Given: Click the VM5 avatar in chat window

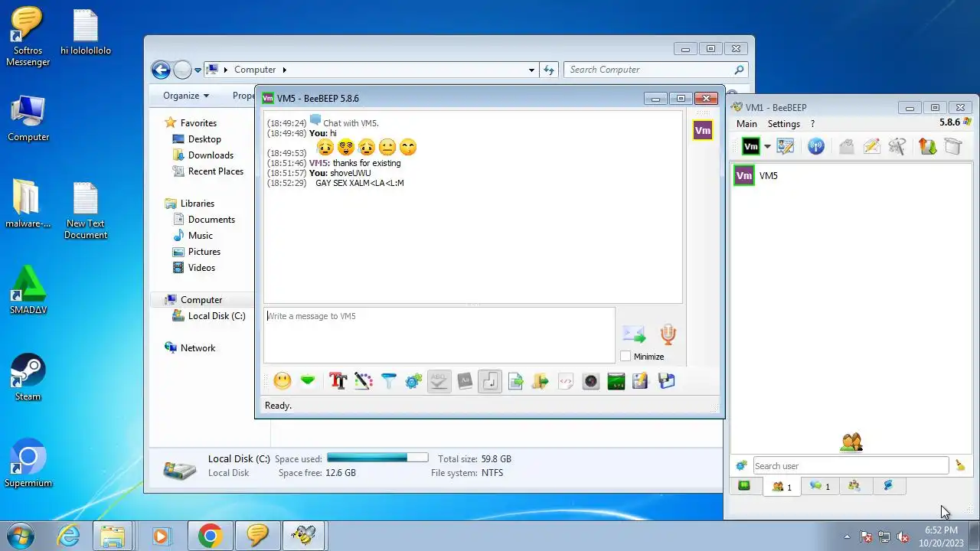Looking at the screenshot, I should 702,130.
